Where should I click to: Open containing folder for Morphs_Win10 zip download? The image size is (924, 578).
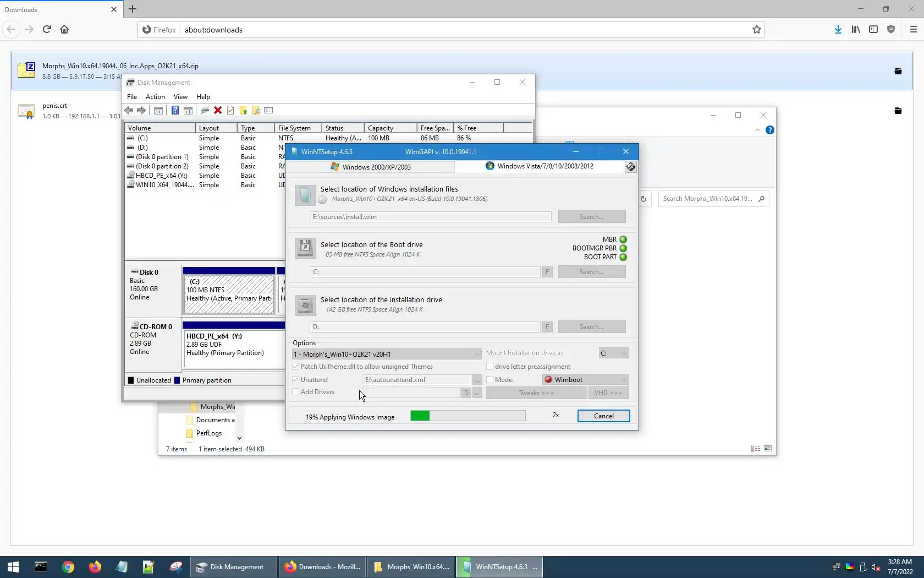(x=898, y=71)
